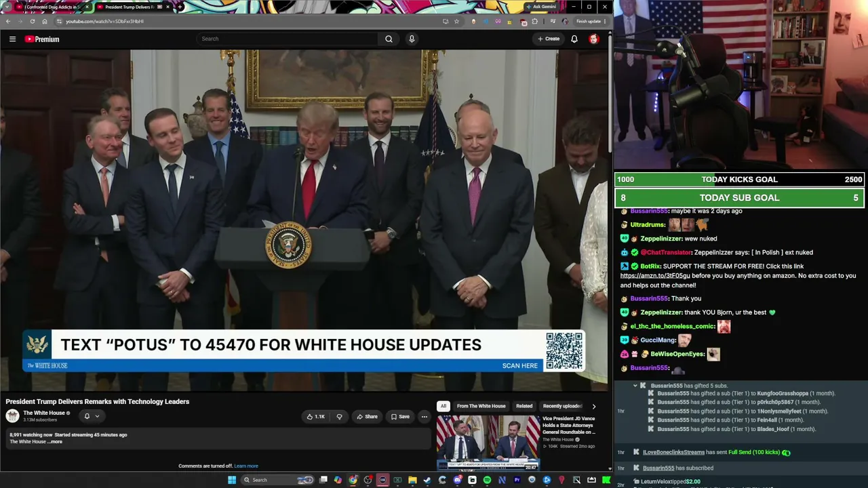Click the BotRix username in chat
The width and height of the screenshot is (868, 488).
tap(650, 266)
